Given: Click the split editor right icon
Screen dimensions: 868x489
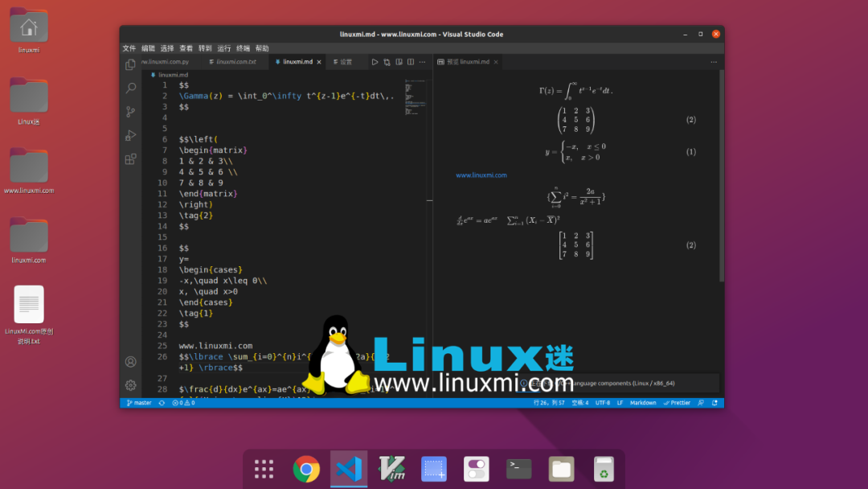Looking at the screenshot, I should click(411, 62).
